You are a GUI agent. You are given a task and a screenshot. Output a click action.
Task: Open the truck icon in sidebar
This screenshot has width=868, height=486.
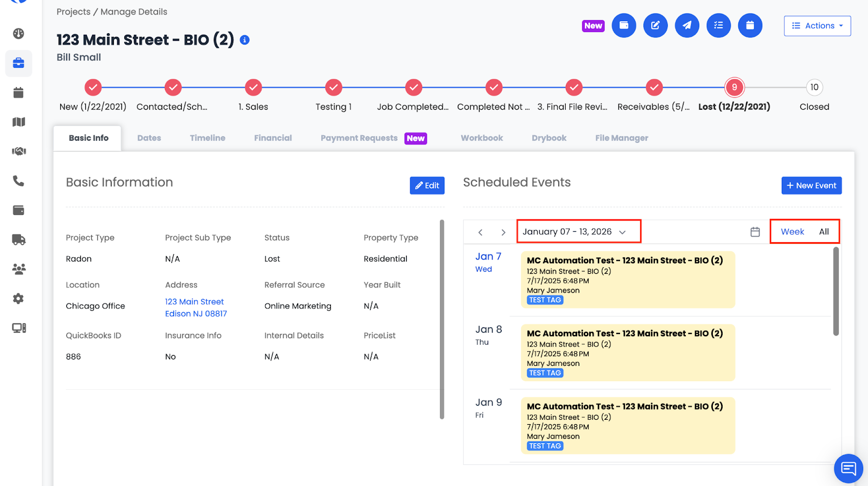(18, 239)
